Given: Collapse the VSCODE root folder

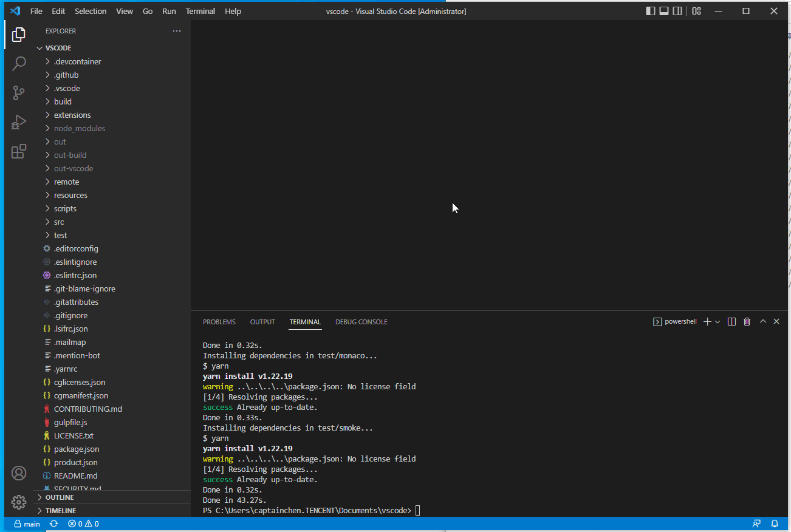Looking at the screenshot, I should 112,48.
